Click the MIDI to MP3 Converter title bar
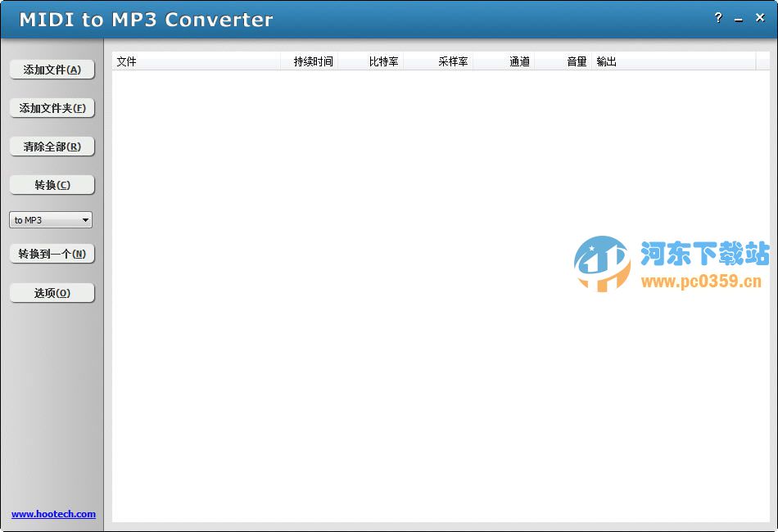This screenshot has width=778, height=532. (328, 18)
